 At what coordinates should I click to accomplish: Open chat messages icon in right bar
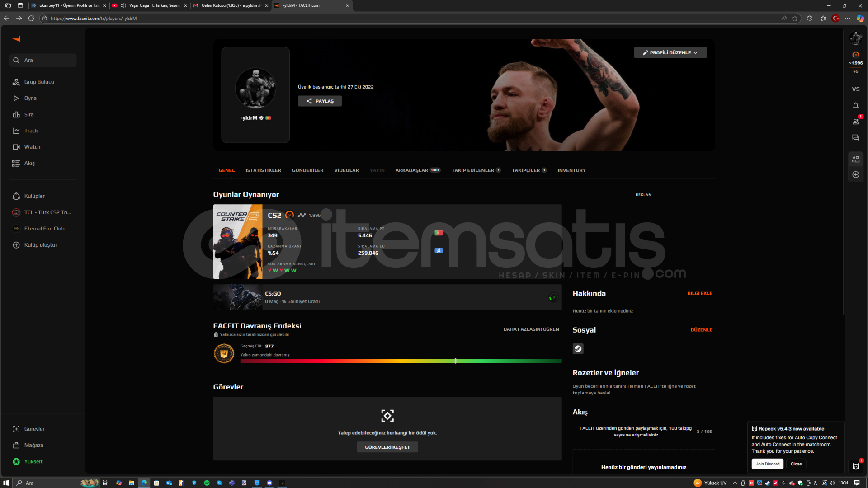[856, 138]
